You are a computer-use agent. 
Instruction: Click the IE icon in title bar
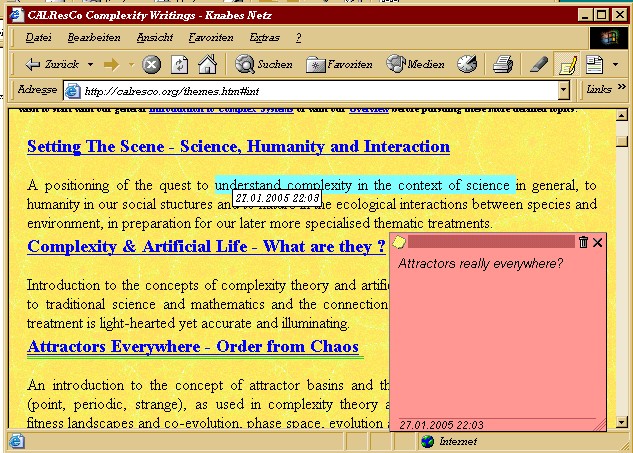pos(17,15)
